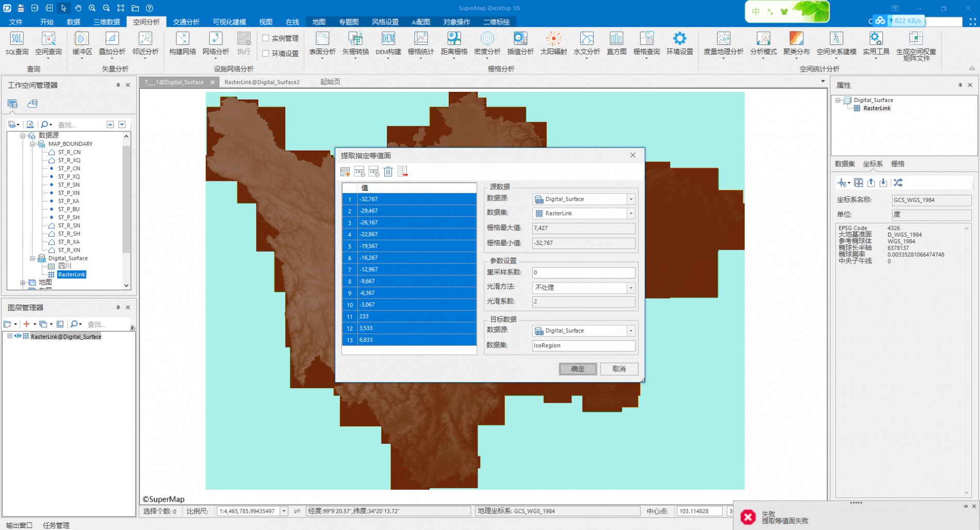
Task: Click the 重采样系数 input field
Action: (x=583, y=272)
